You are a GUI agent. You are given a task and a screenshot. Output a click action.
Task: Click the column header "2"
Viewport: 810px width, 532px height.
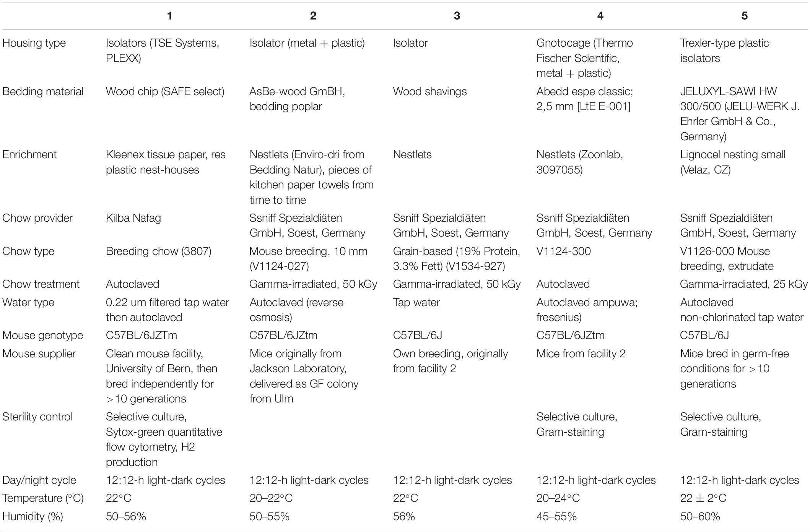tap(313, 16)
